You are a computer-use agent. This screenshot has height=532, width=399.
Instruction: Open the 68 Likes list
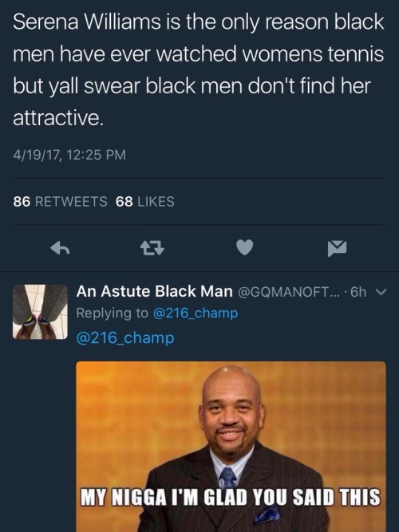pos(145,202)
